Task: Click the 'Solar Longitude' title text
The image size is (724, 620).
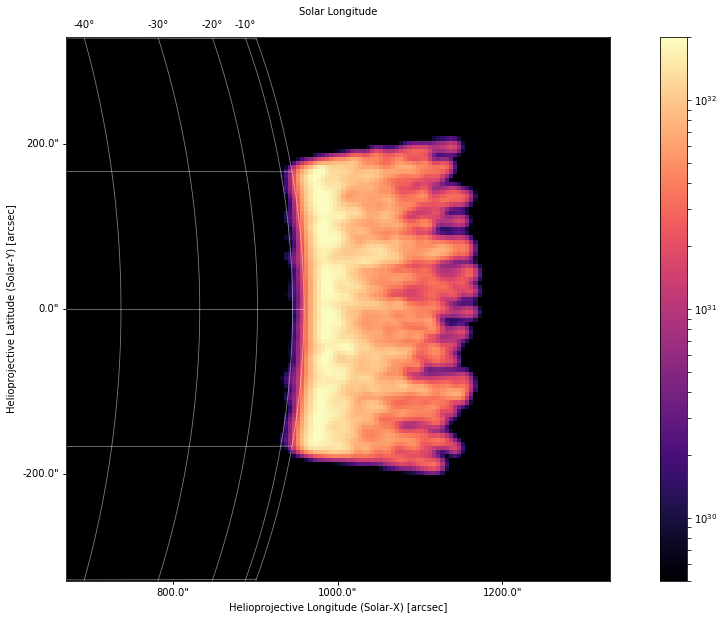Action: coord(338,12)
